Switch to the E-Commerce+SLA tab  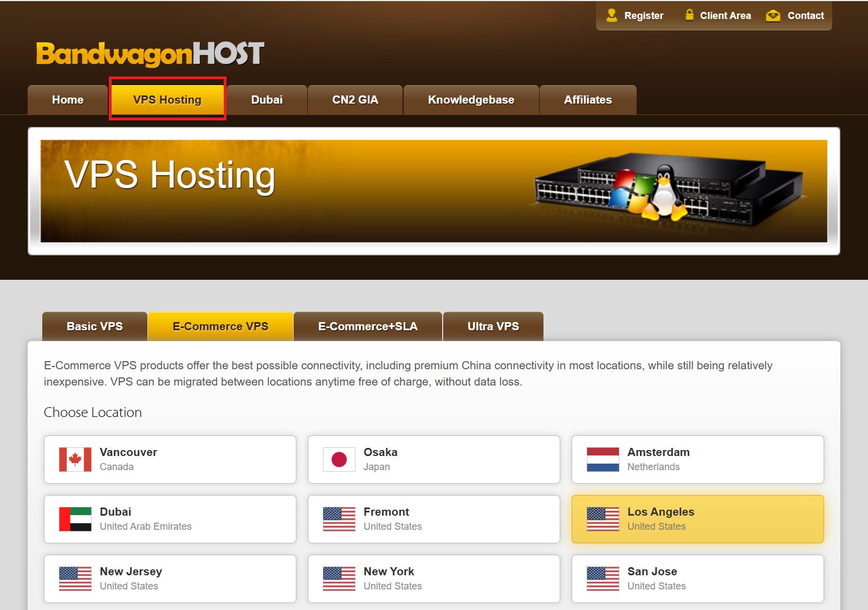point(367,326)
